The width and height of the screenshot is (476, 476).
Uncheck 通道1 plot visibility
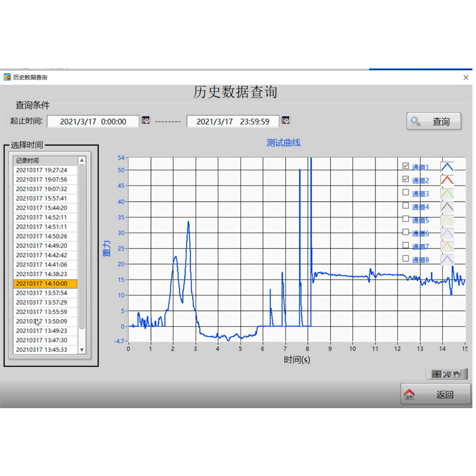405,166
